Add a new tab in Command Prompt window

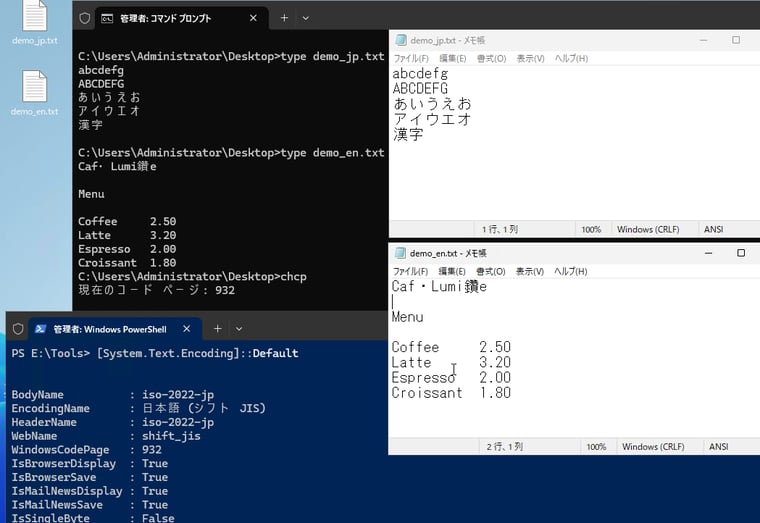(x=284, y=18)
